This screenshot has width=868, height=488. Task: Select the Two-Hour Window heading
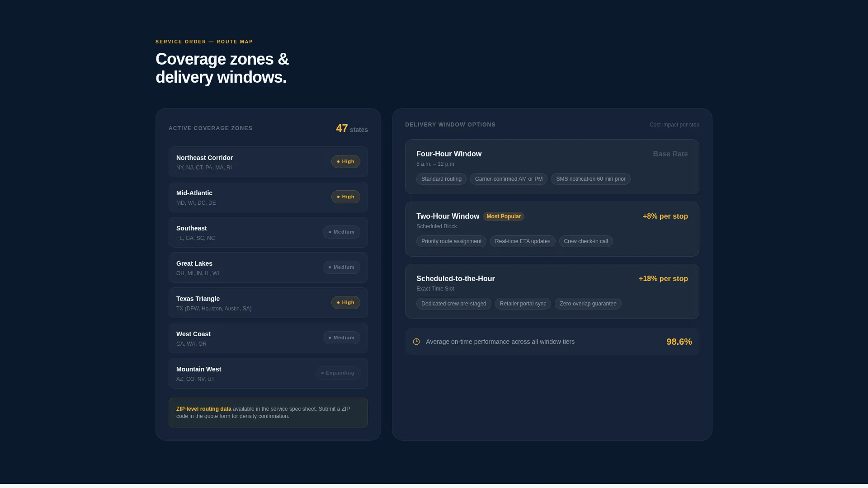click(448, 216)
